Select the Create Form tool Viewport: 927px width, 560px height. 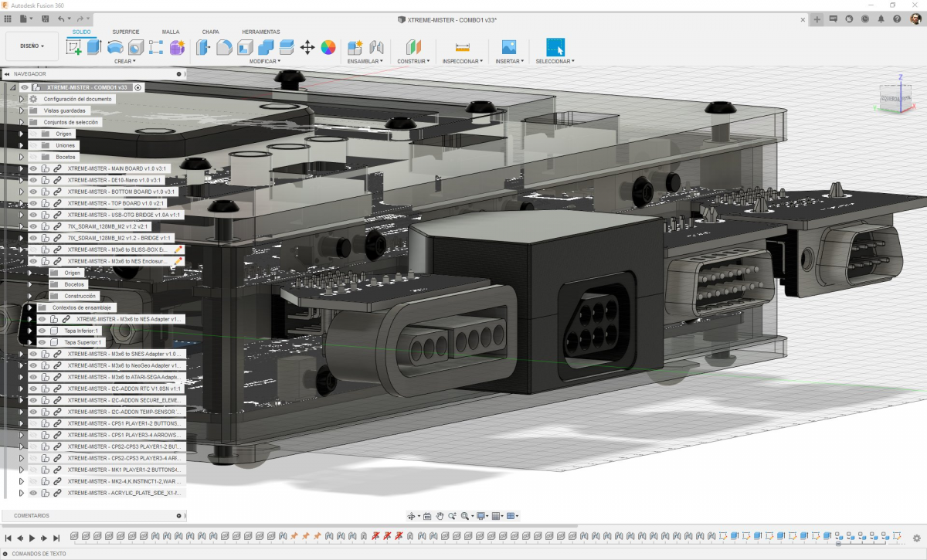point(177,47)
